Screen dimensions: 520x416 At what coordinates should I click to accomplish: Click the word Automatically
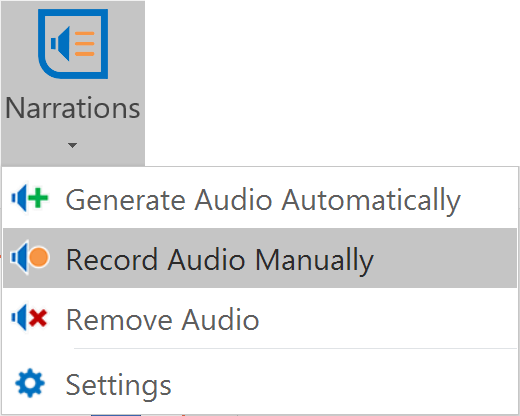371,202
